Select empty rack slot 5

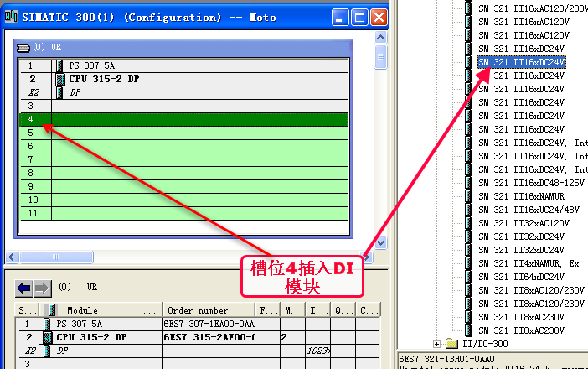pyautogui.click(x=183, y=133)
